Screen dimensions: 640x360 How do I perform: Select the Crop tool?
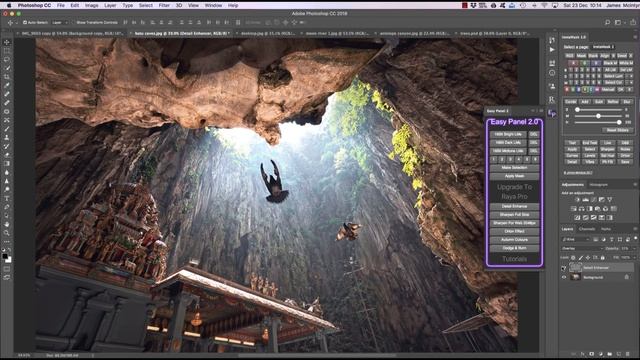7,77
